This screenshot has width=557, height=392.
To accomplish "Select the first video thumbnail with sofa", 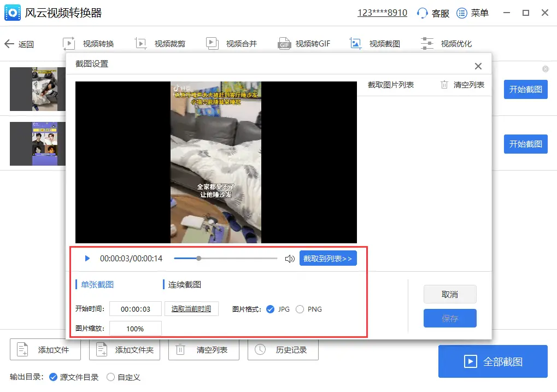I will click(38, 89).
